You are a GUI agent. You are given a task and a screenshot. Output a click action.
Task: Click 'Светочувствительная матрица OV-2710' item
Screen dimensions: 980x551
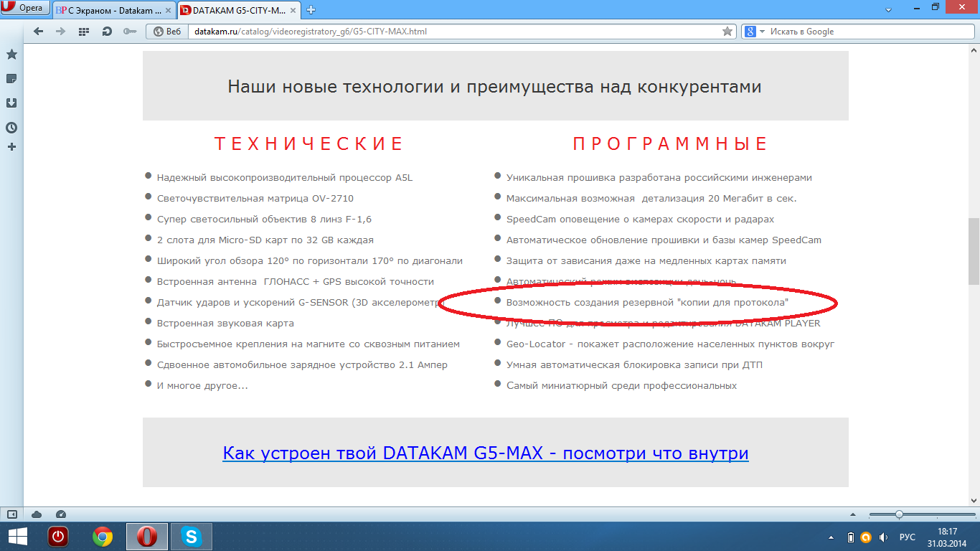[x=255, y=198]
